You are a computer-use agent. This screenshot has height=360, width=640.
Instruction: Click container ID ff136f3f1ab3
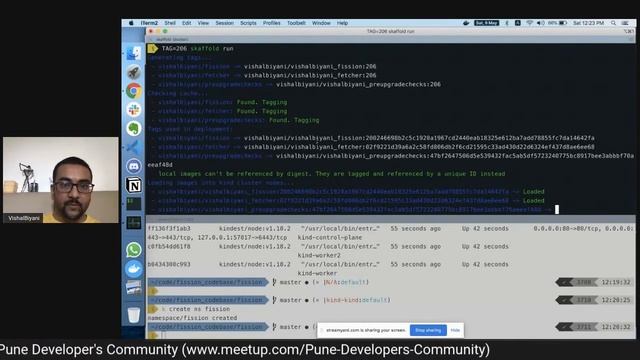(169, 229)
